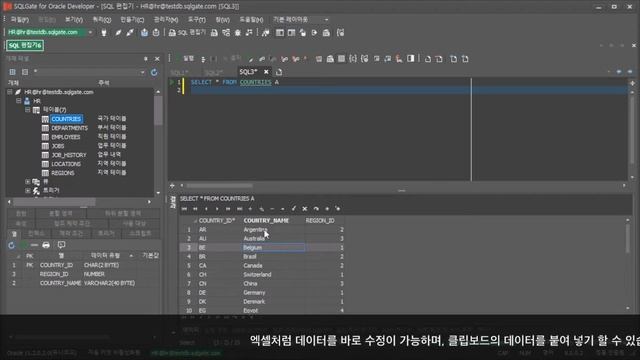Screen dimensions: 640x360
Task: Click the connect plug icon in main toolbar
Action: tap(104, 33)
